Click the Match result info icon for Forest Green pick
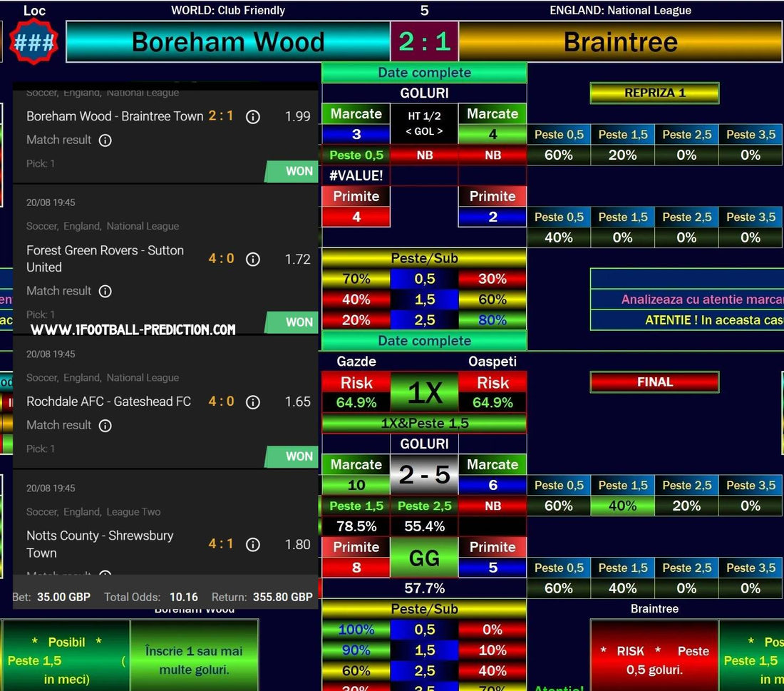Image resolution: width=784 pixels, height=691 pixels. (x=104, y=291)
